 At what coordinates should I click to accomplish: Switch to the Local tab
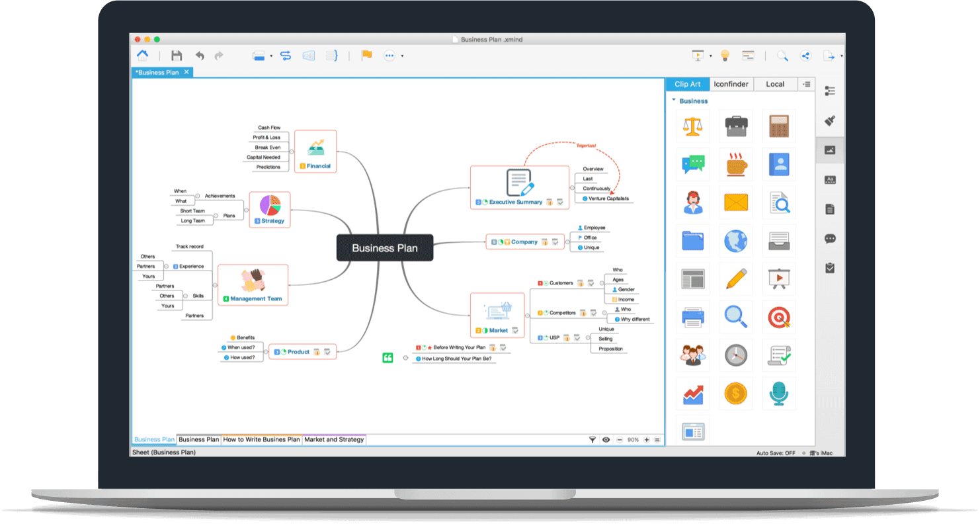pyautogui.click(x=775, y=84)
